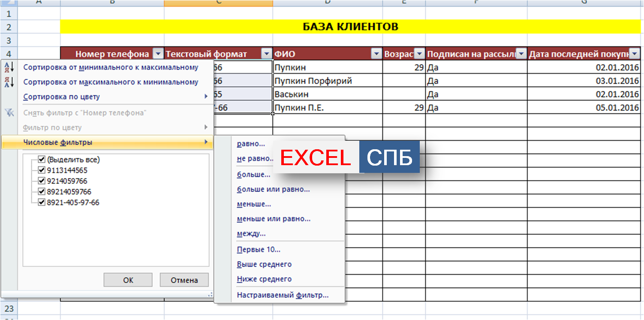Select the cell containing Пупкин Порфирий
Viewport: 644px width, 320px height.
pyautogui.click(x=327, y=81)
